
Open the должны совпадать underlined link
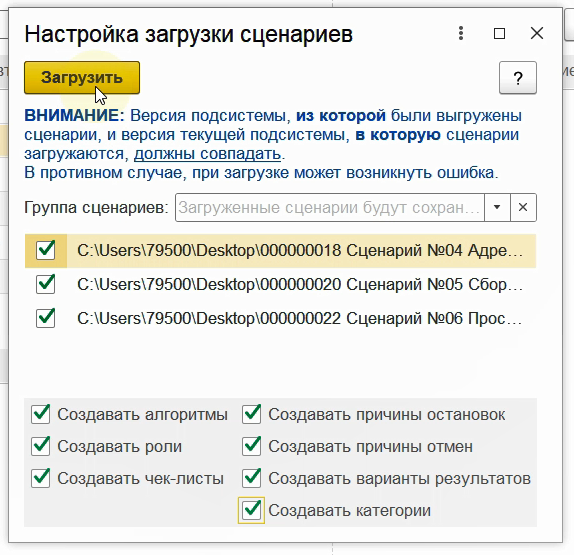point(207,154)
